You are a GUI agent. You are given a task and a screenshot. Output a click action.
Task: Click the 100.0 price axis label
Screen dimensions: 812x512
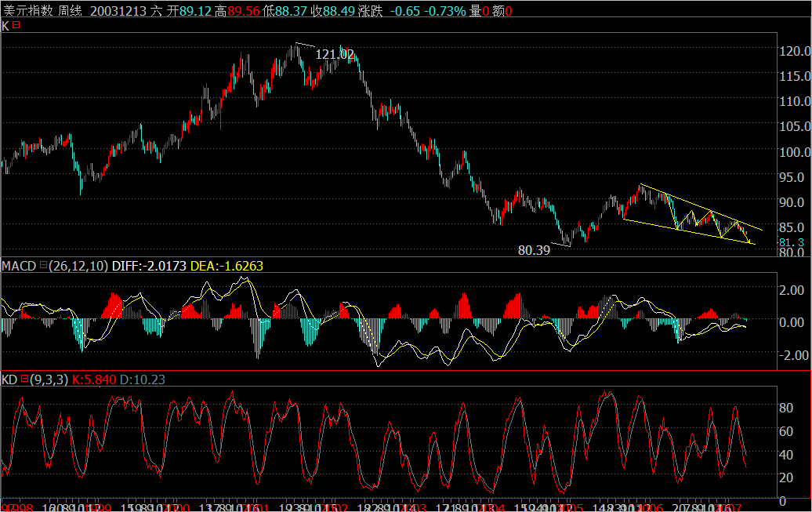[x=795, y=152]
